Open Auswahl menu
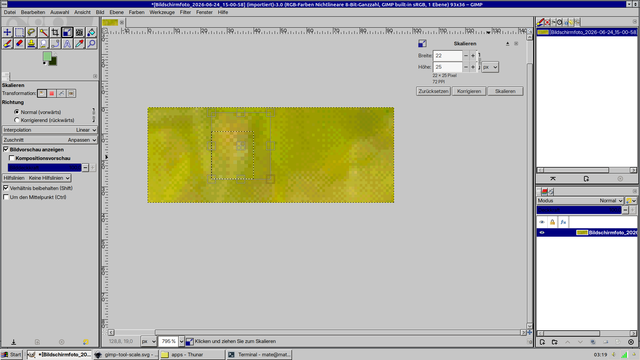The image size is (640, 360). [60, 12]
